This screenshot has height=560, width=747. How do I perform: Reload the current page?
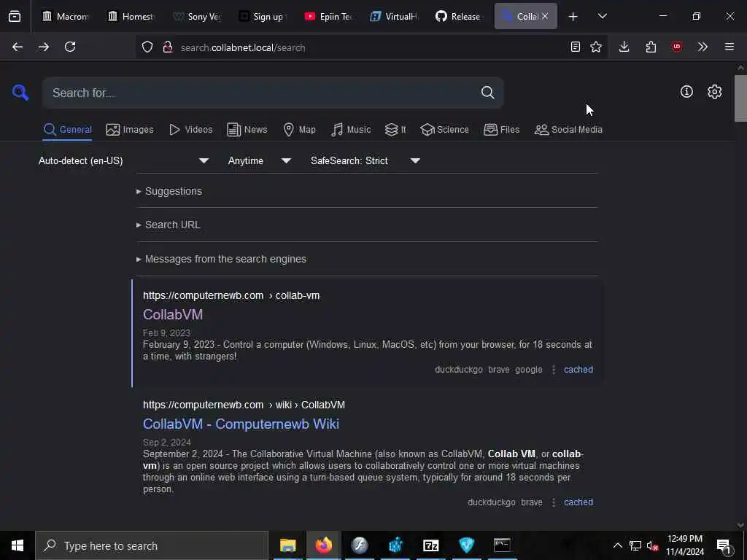70,47
